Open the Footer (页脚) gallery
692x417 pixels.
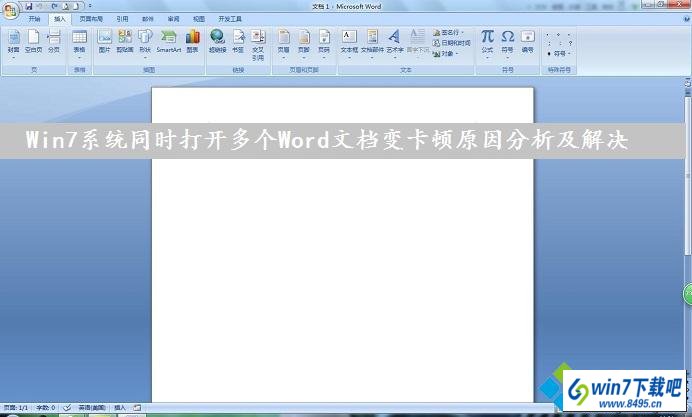point(304,44)
